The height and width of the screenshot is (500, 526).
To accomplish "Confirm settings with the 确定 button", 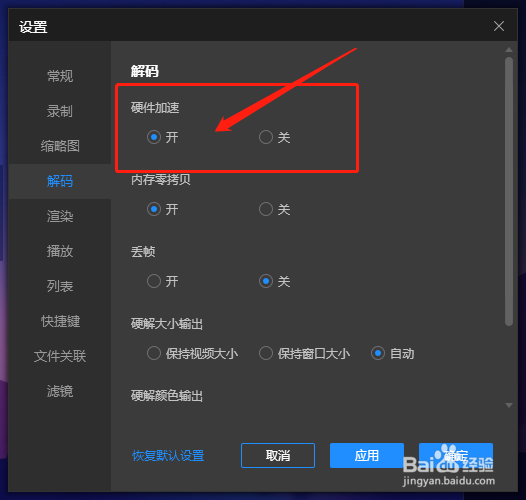I will pyautogui.click(x=456, y=455).
